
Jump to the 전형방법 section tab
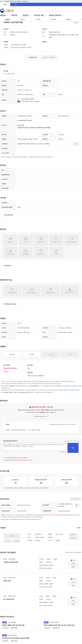68,20
